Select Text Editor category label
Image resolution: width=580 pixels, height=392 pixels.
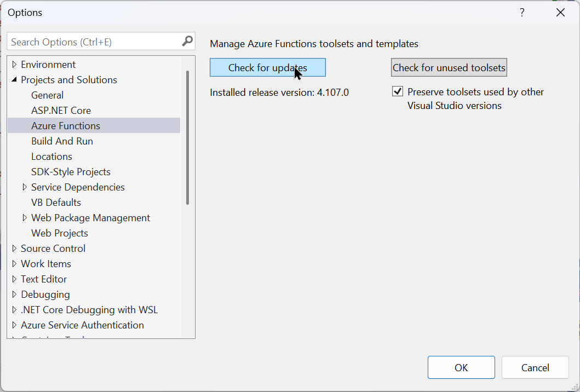point(44,279)
